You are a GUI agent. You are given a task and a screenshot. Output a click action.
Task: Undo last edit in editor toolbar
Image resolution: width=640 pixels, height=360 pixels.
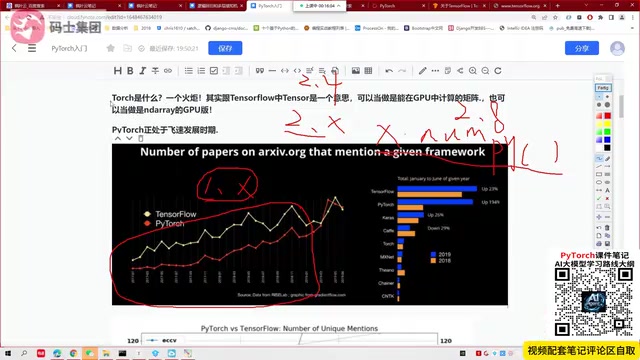[389, 71]
